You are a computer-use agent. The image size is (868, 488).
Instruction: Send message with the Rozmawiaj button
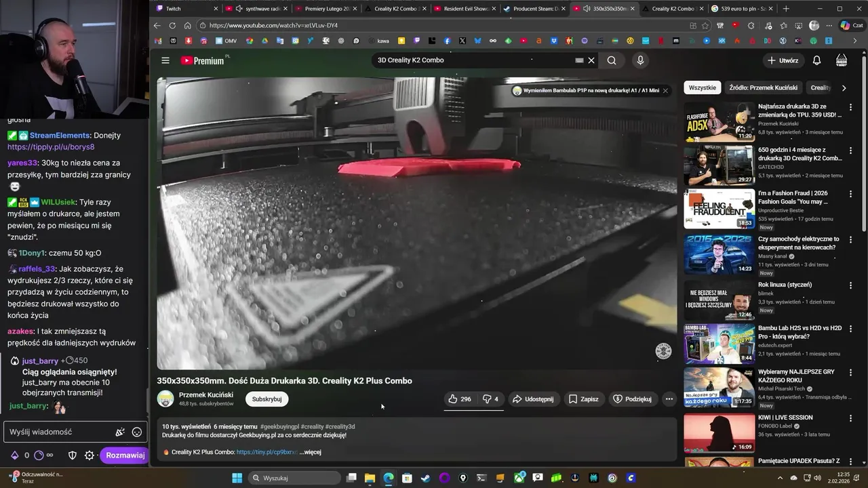click(125, 455)
